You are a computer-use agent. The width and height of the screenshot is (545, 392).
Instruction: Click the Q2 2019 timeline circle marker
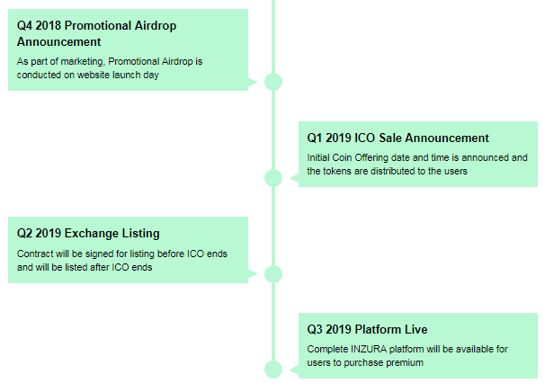point(273,274)
